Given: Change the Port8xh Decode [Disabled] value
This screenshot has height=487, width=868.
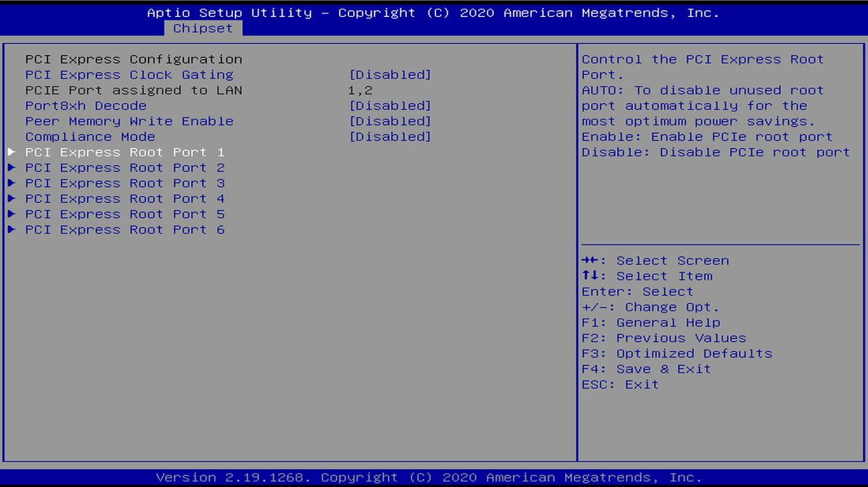Looking at the screenshot, I should (390, 106).
